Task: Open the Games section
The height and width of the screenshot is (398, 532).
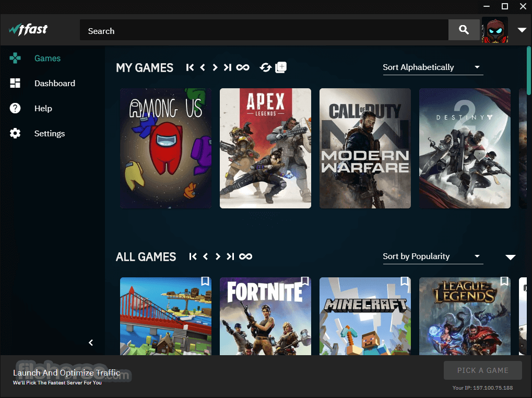Action: pyautogui.click(x=48, y=58)
